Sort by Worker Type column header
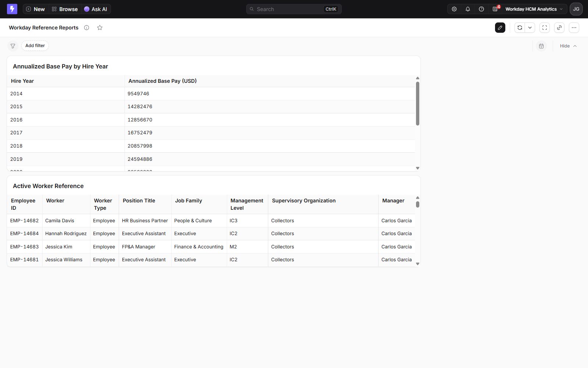The width and height of the screenshot is (588, 368). (x=104, y=204)
